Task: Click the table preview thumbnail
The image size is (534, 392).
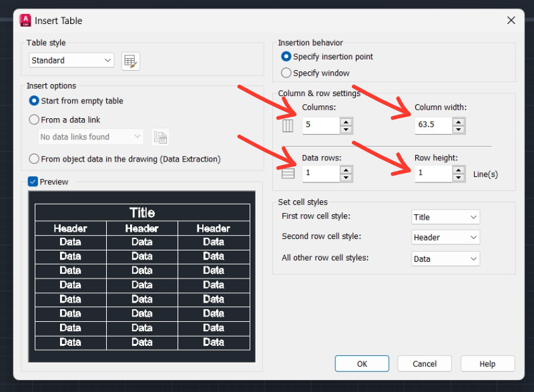Action: coord(142,276)
